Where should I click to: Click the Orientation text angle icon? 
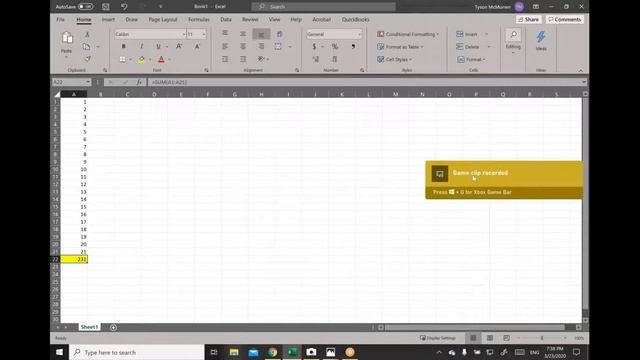click(261, 59)
